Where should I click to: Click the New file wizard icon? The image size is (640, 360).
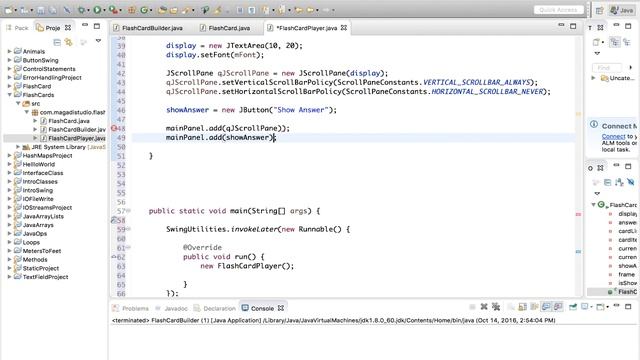coord(9,10)
